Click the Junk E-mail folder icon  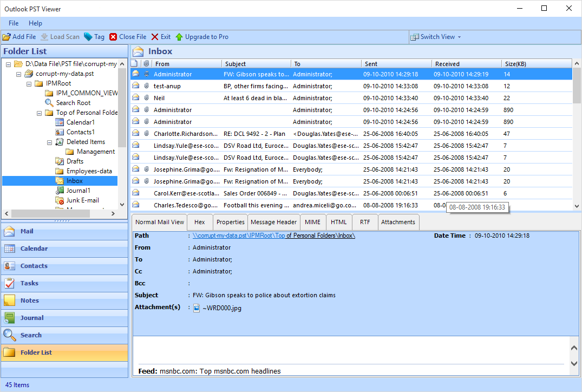tap(60, 200)
